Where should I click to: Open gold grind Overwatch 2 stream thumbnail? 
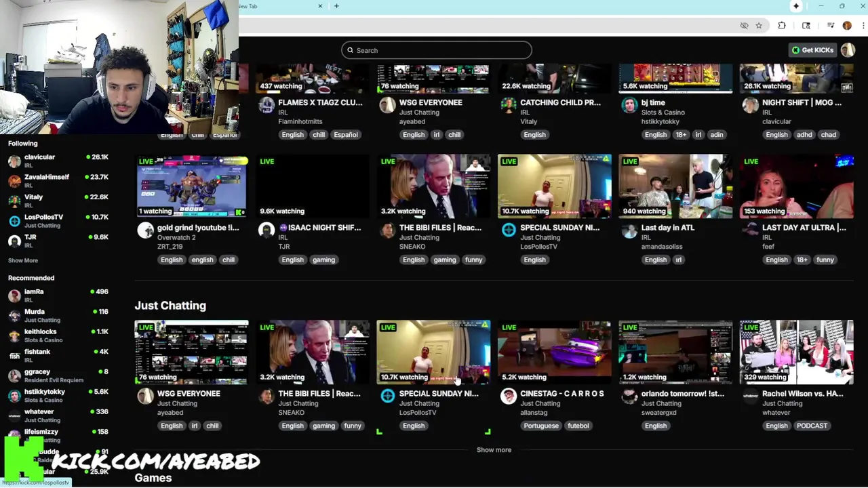tap(192, 186)
